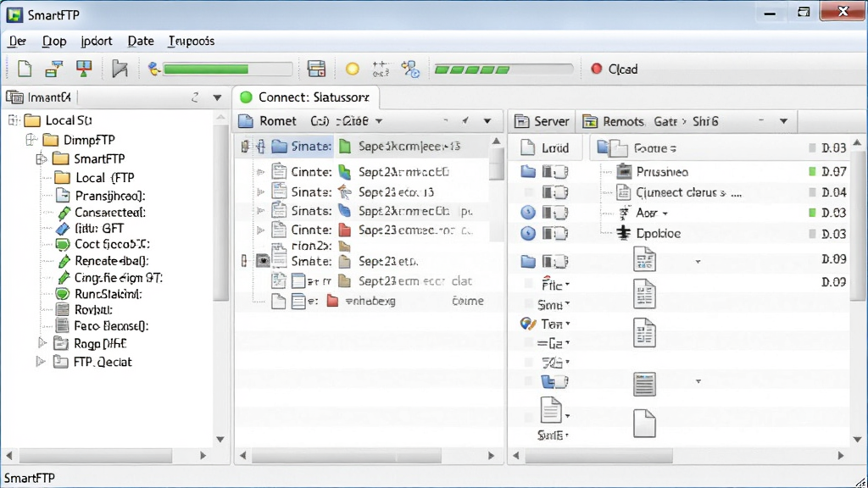Click the green status swatch beside D.07
The height and width of the screenshot is (488, 868).
[812, 171]
